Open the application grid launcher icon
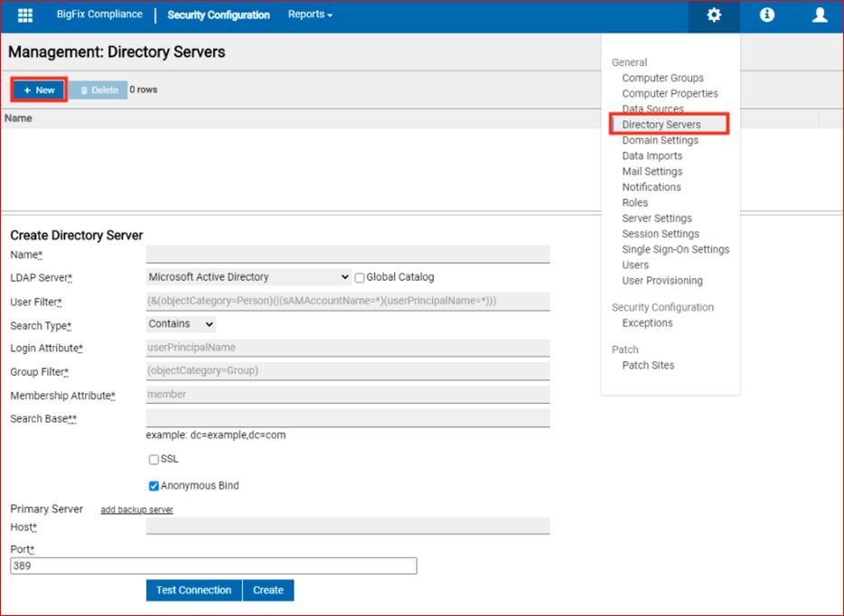 click(25, 15)
